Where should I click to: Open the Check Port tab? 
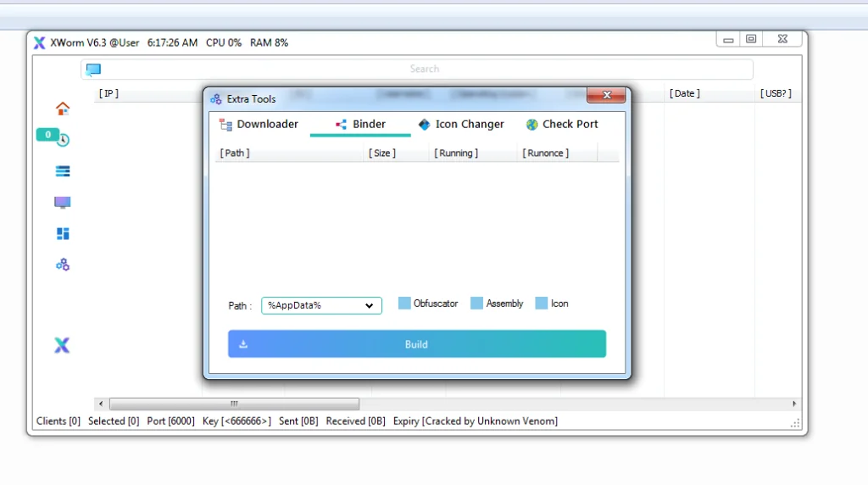(x=561, y=125)
